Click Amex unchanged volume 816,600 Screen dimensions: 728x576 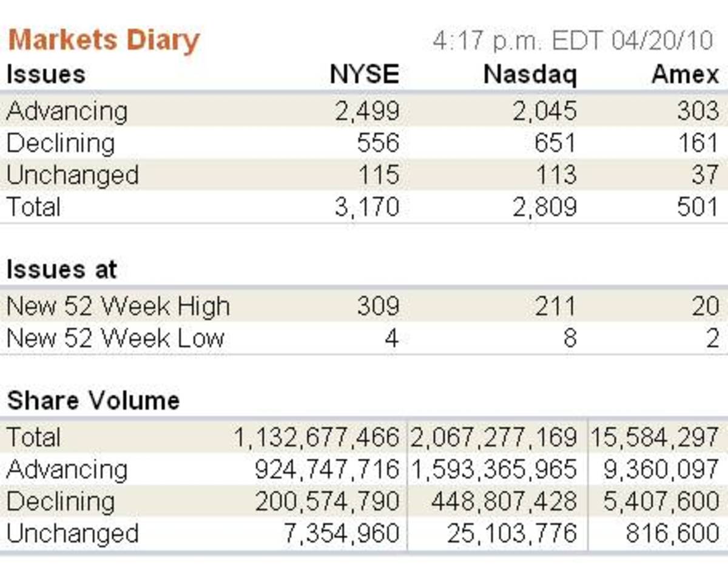click(672, 534)
